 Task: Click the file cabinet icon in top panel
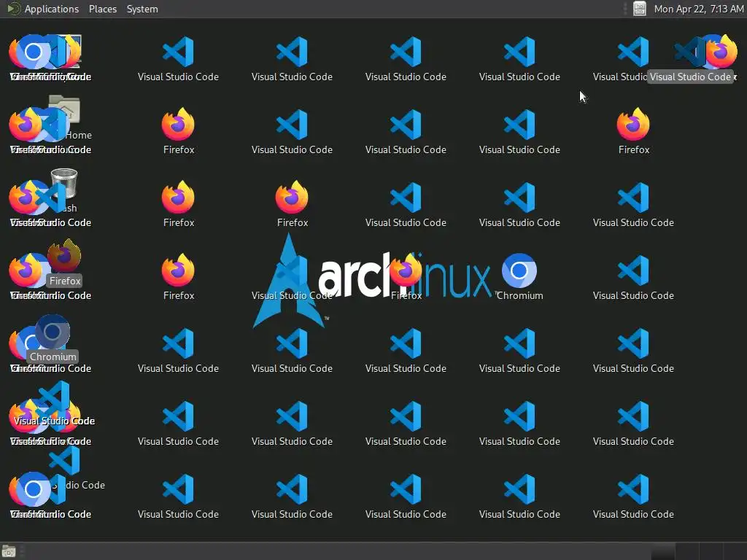[639, 9]
